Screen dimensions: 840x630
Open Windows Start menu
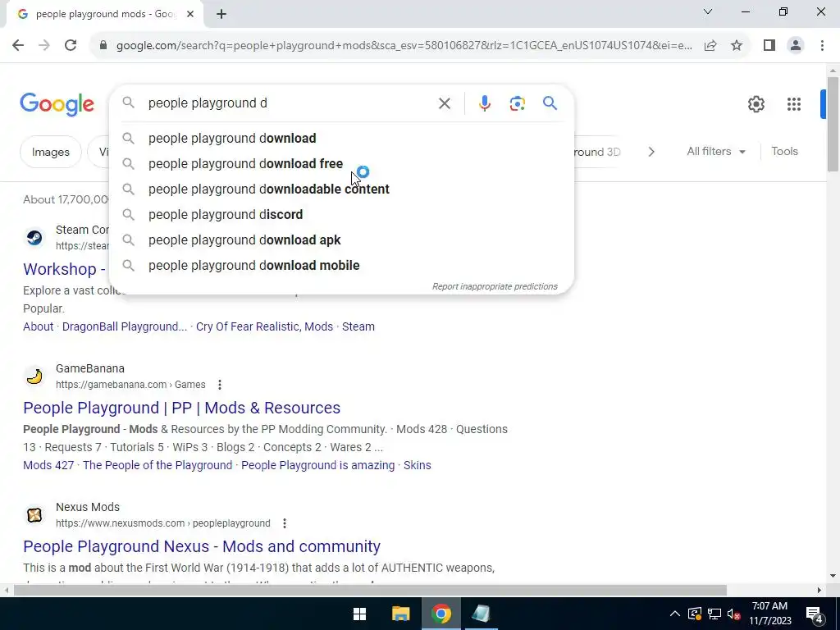[x=359, y=614]
